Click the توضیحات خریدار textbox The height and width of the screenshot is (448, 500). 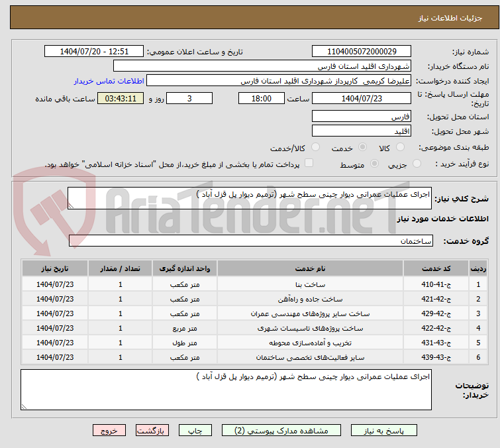pyautogui.click(x=226, y=390)
